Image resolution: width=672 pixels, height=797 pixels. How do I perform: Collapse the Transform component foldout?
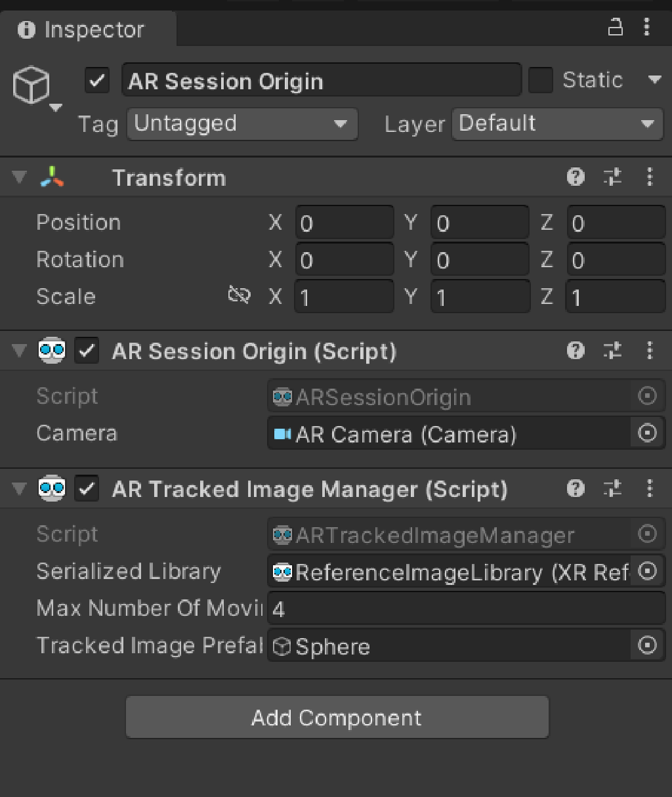pos(18,177)
